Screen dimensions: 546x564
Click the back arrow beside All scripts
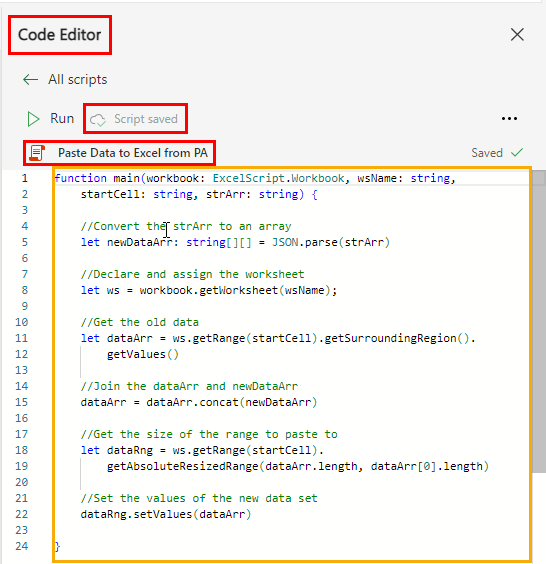(x=31, y=79)
